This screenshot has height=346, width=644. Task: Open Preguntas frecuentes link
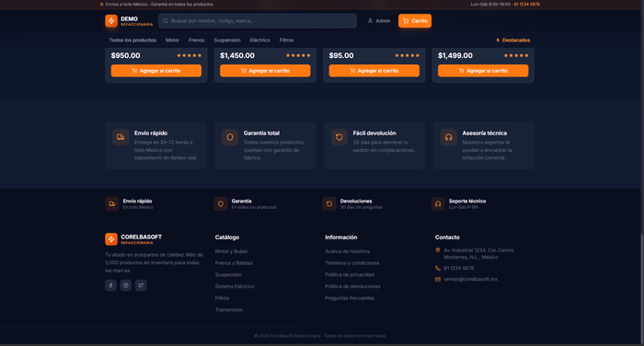(x=350, y=298)
